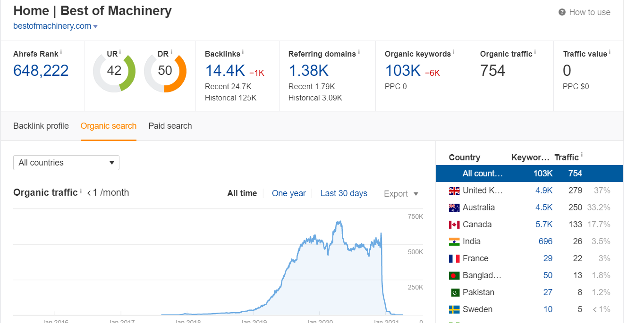Open United Kingdom 4.9K keywords link
This screenshot has width=644, height=323.
pyautogui.click(x=544, y=190)
